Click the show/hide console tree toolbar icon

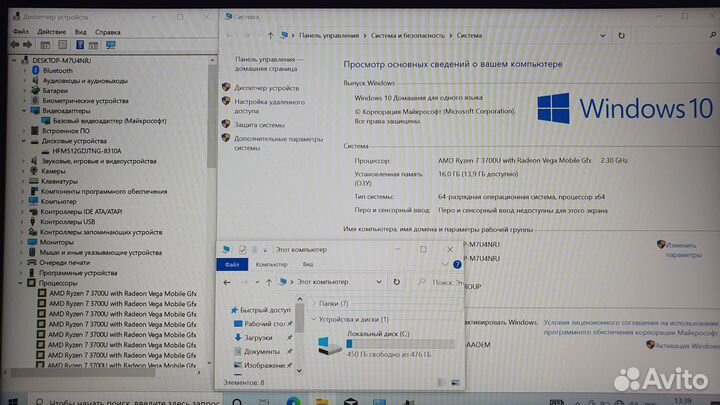point(45,45)
